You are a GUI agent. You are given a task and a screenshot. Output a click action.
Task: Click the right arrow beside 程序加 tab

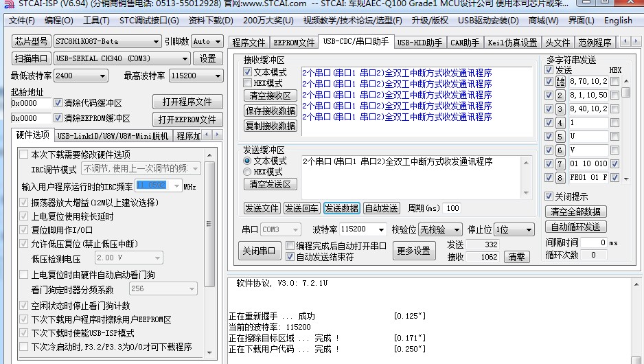[217, 135]
